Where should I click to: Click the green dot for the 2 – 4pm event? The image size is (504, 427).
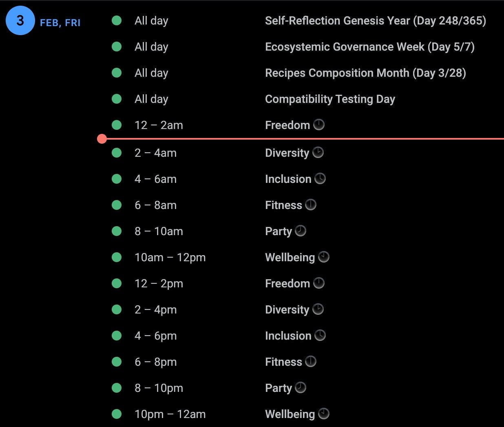point(117,309)
